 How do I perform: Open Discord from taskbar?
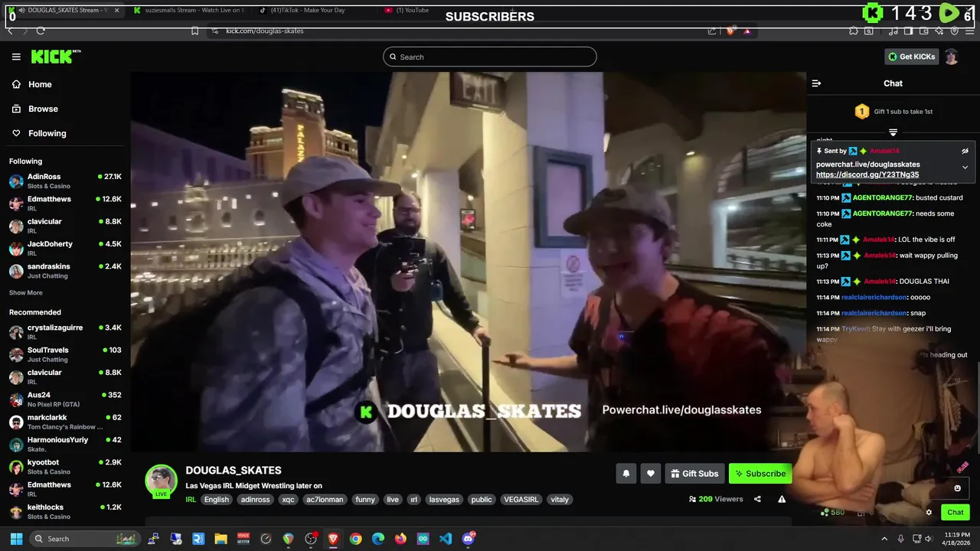click(x=468, y=539)
